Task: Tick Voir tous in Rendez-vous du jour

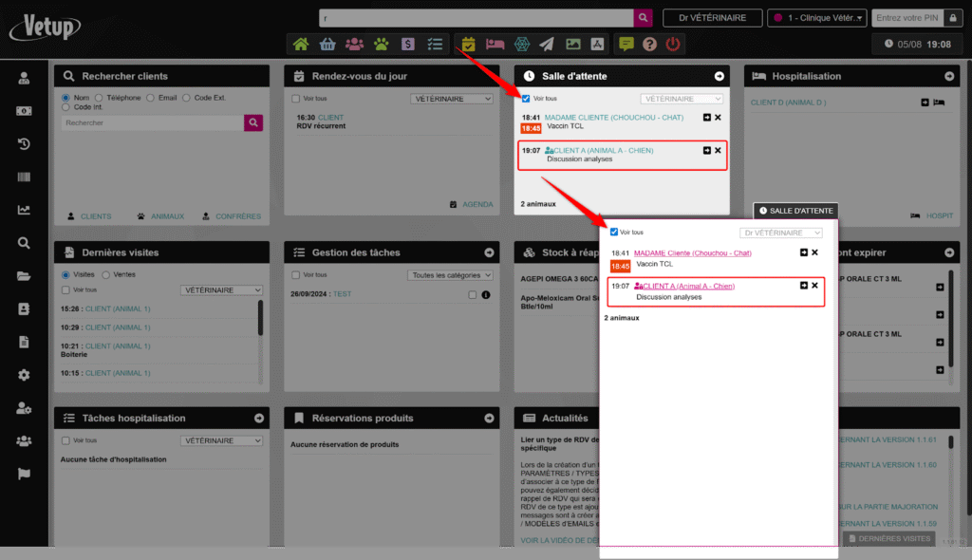Action: [x=296, y=99]
